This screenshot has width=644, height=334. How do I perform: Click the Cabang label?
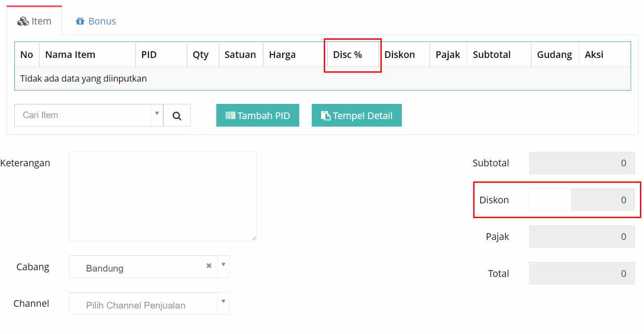[x=33, y=267]
